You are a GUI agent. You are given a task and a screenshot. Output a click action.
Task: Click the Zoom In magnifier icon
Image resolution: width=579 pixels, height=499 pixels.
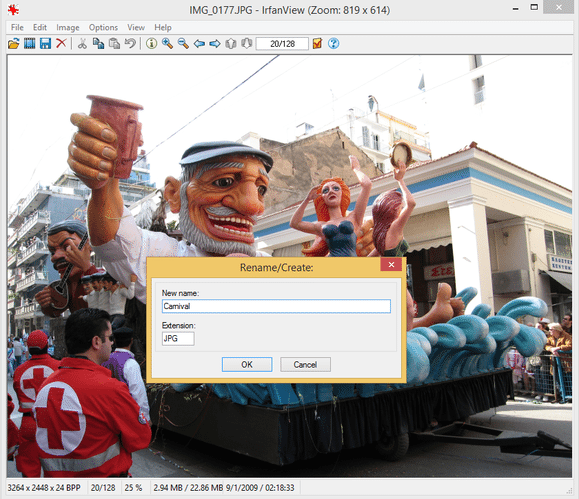tap(167, 44)
